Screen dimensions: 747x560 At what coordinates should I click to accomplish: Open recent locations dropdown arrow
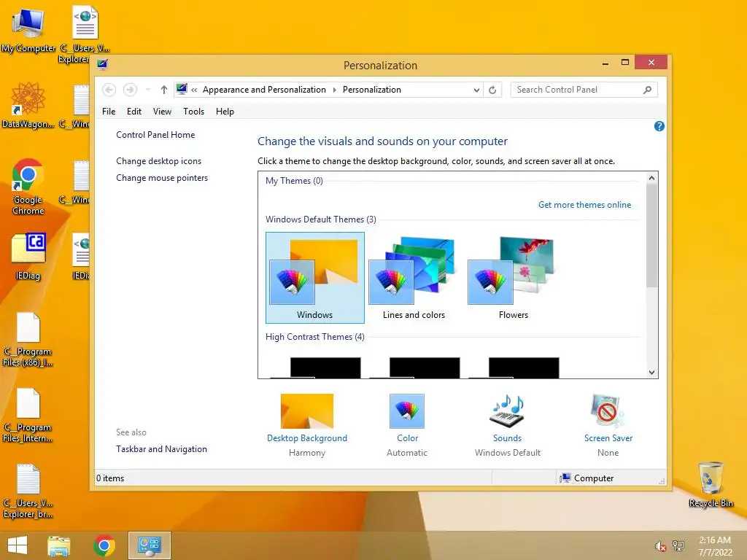point(147,90)
